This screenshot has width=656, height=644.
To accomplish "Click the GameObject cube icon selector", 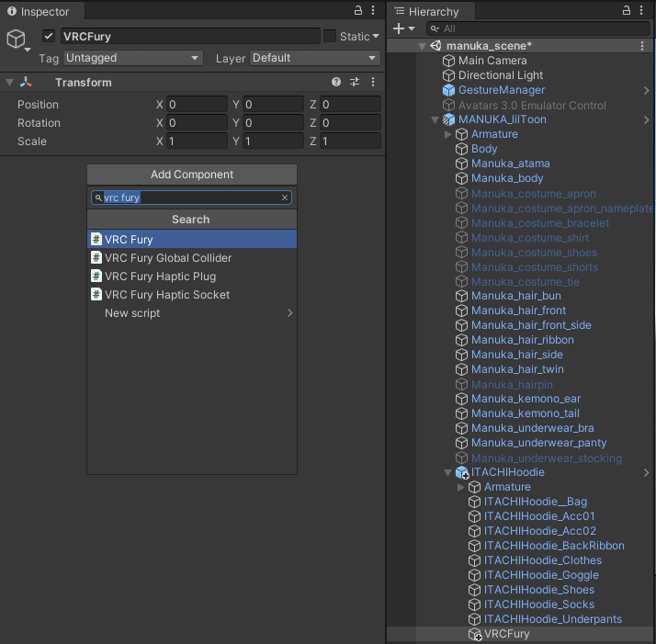I will pos(17,40).
